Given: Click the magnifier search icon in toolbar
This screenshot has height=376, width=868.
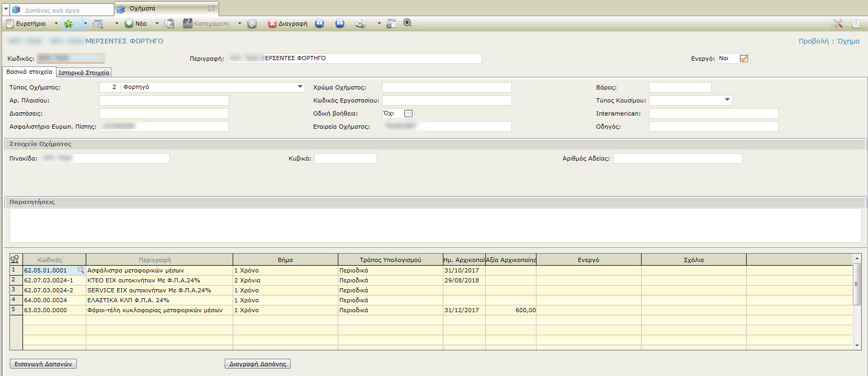Looking at the screenshot, I should coord(407,23).
